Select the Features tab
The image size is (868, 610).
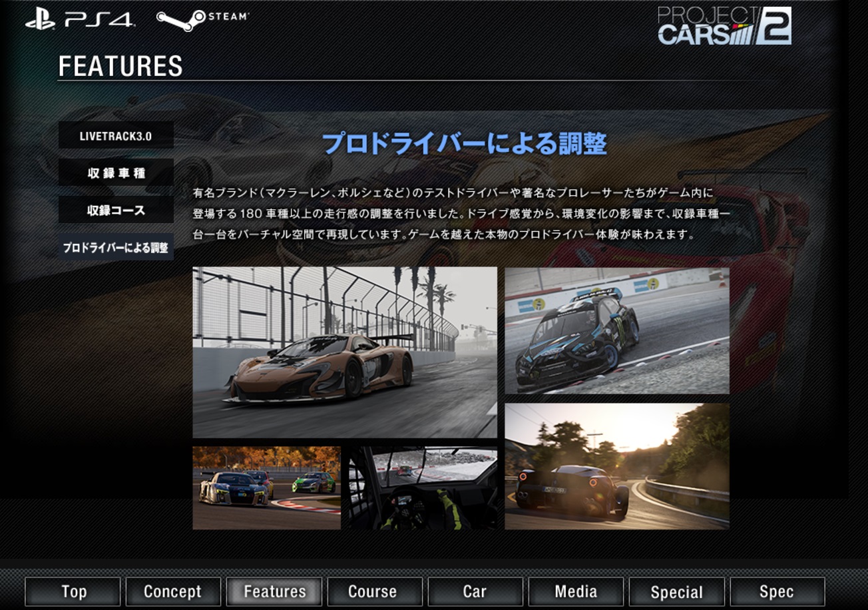274,591
